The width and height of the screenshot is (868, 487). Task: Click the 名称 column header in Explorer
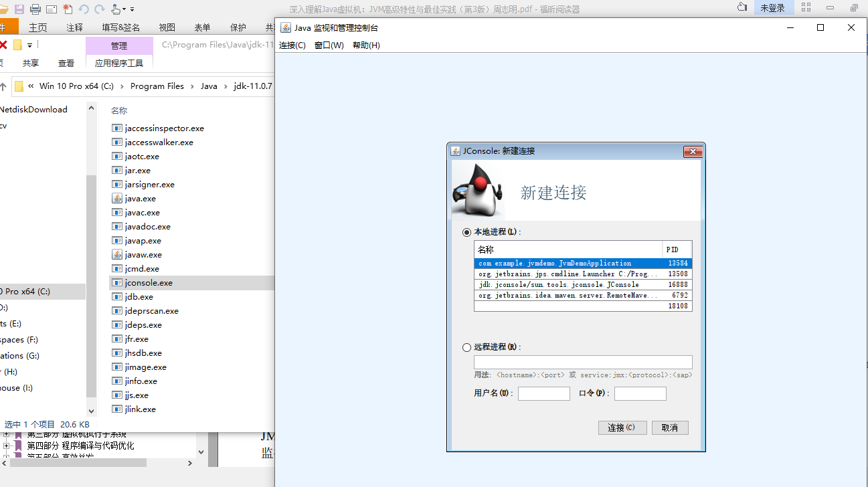119,110
